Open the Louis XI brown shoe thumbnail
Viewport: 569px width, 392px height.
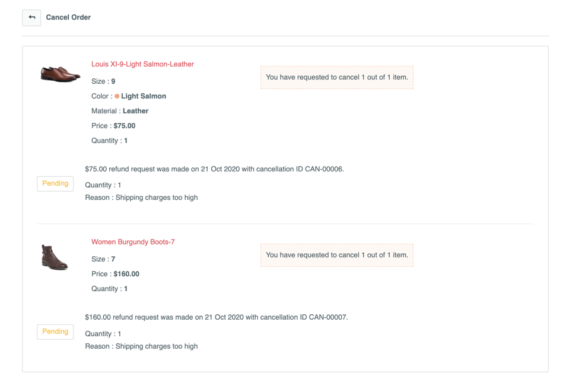[x=60, y=74]
